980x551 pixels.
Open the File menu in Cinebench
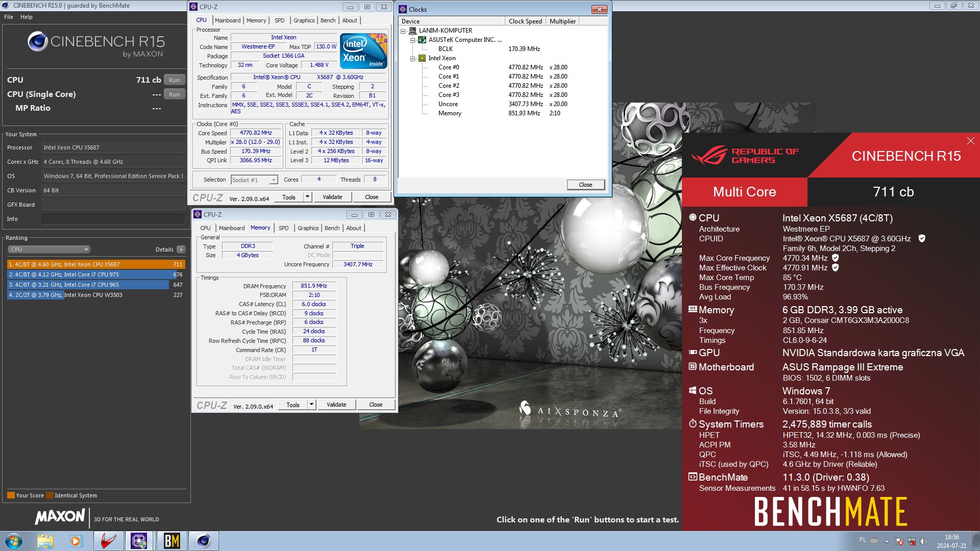click(x=9, y=17)
